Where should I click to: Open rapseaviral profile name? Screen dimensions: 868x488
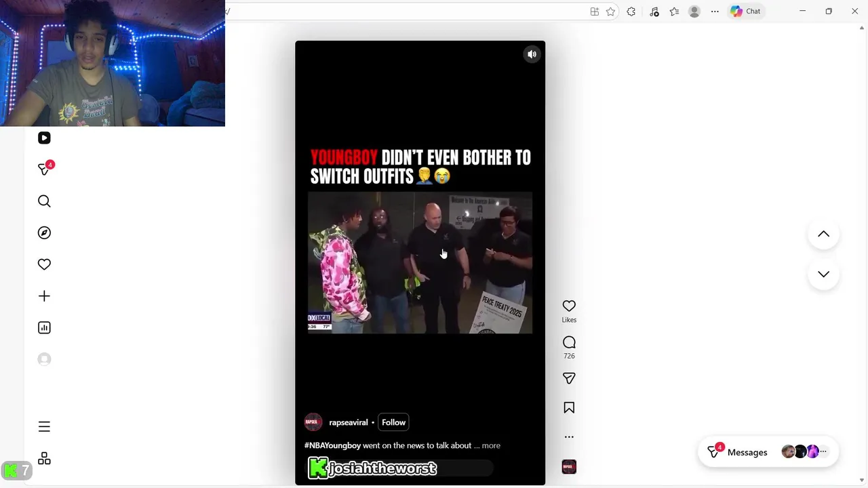pyautogui.click(x=349, y=422)
